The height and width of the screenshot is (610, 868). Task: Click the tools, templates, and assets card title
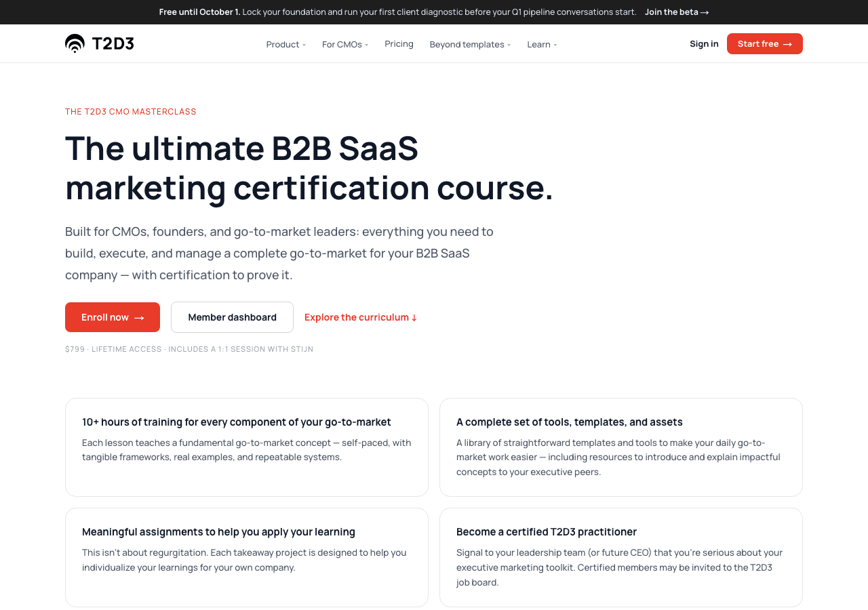coord(570,422)
